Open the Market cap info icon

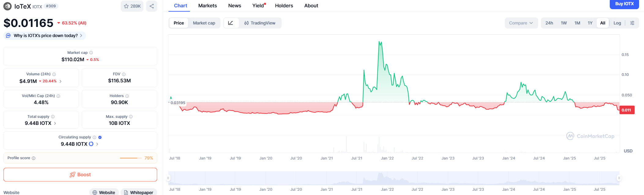point(91,53)
